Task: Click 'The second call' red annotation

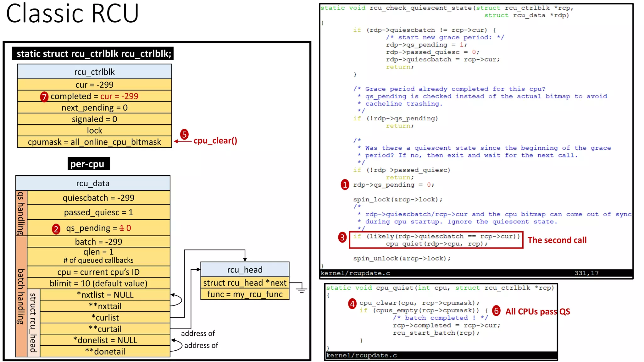Action: (x=557, y=240)
